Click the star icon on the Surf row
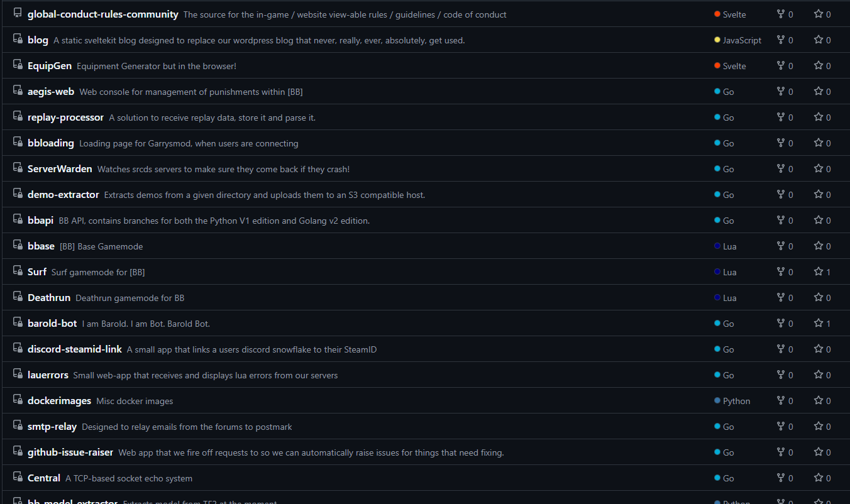850x504 pixels. pos(818,271)
